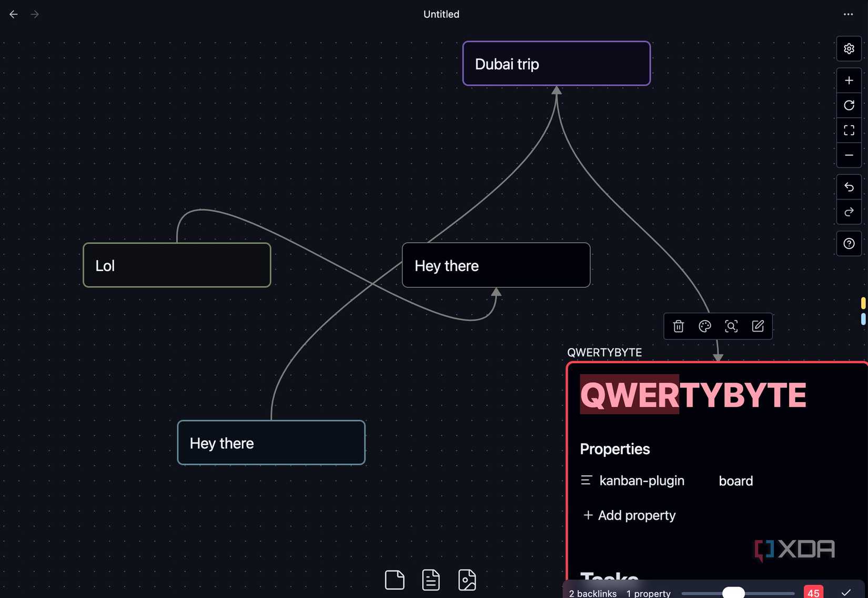
Task: Zoom to fit the canvas
Action: (849, 130)
